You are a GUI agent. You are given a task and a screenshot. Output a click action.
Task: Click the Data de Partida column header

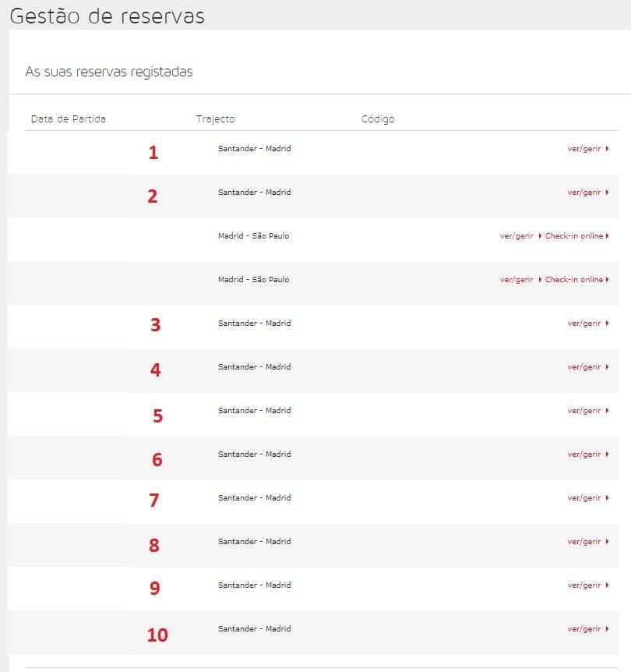tap(69, 119)
